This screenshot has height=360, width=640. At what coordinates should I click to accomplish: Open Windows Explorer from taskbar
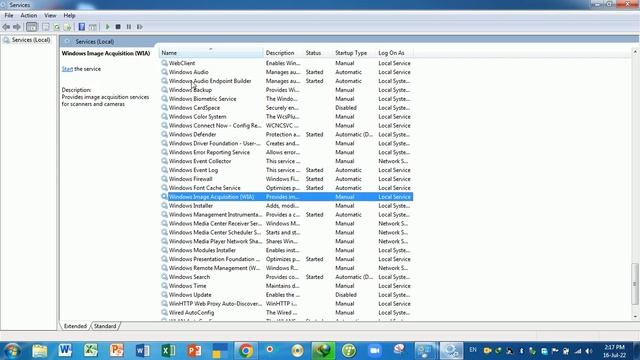pyautogui.click(x=40, y=351)
